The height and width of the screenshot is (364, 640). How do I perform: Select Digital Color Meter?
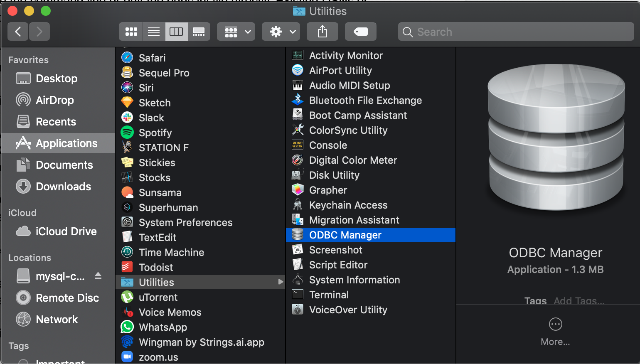click(x=371, y=160)
